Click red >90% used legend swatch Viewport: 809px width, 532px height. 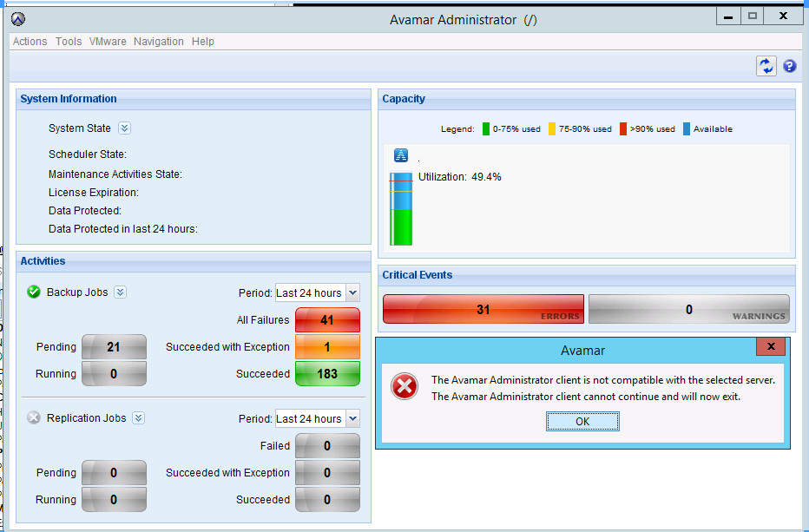622,129
